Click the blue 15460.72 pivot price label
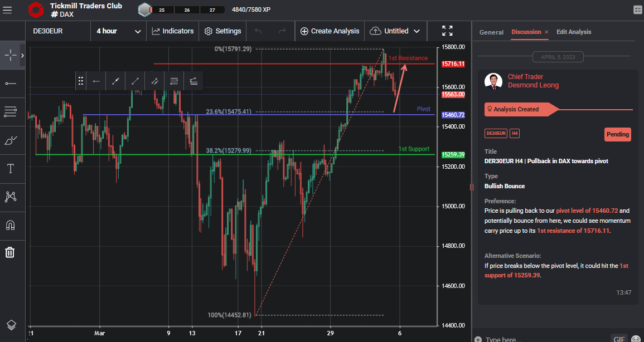This screenshot has height=342, width=644. click(x=453, y=115)
